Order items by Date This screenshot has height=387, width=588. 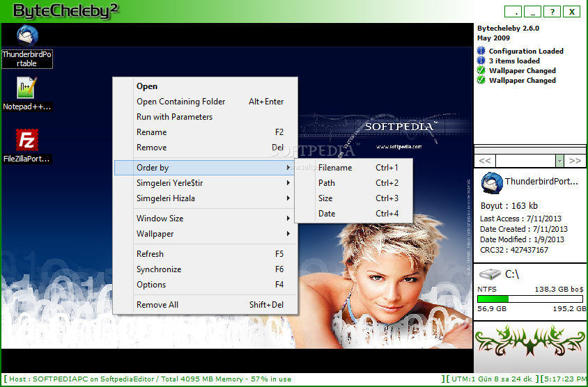pyautogui.click(x=354, y=214)
